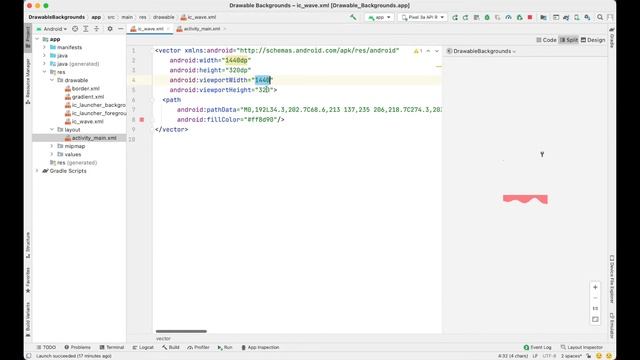
Task: Expand the mipmap folder
Action: 52,146
